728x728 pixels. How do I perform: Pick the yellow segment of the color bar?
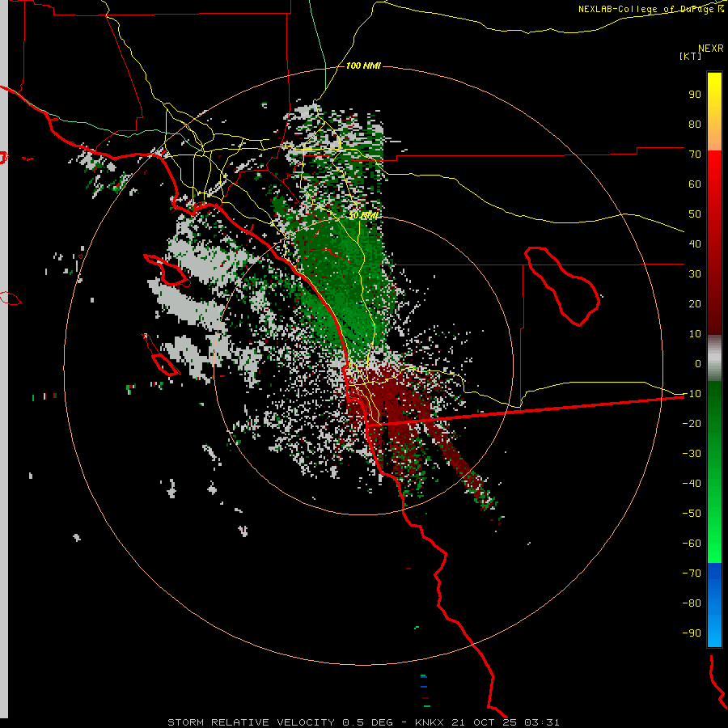[x=714, y=112]
